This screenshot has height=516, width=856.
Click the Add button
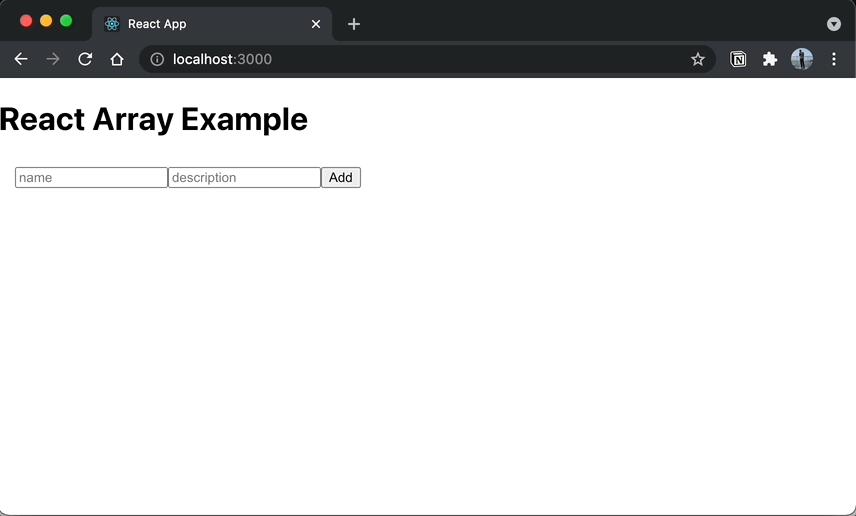point(341,177)
